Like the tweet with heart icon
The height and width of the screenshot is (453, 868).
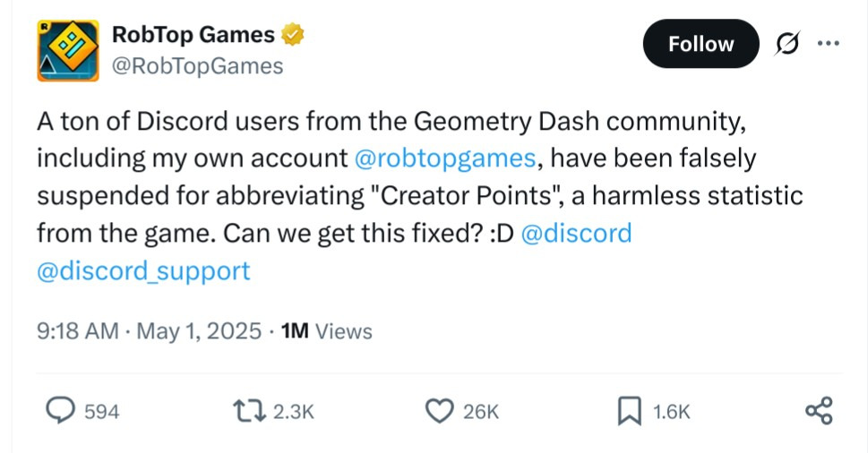click(438, 411)
